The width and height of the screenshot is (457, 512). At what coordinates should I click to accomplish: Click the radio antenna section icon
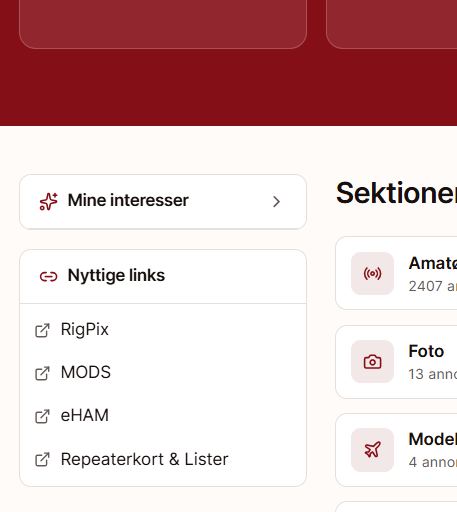(372, 274)
